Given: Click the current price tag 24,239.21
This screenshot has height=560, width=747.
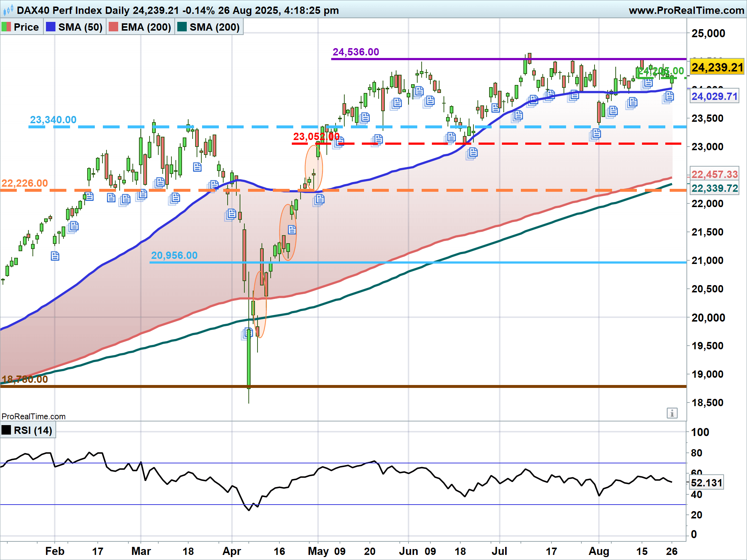Looking at the screenshot, I should 717,67.
